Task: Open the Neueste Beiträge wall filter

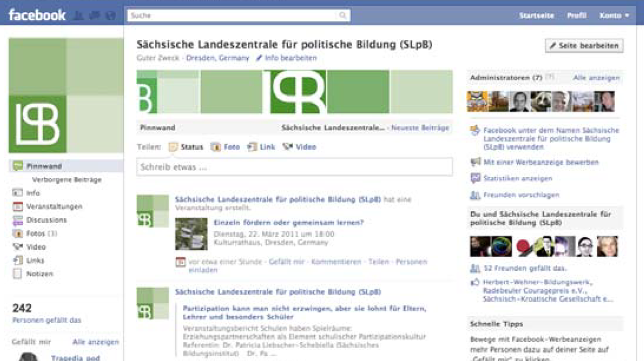Action: point(420,128)
